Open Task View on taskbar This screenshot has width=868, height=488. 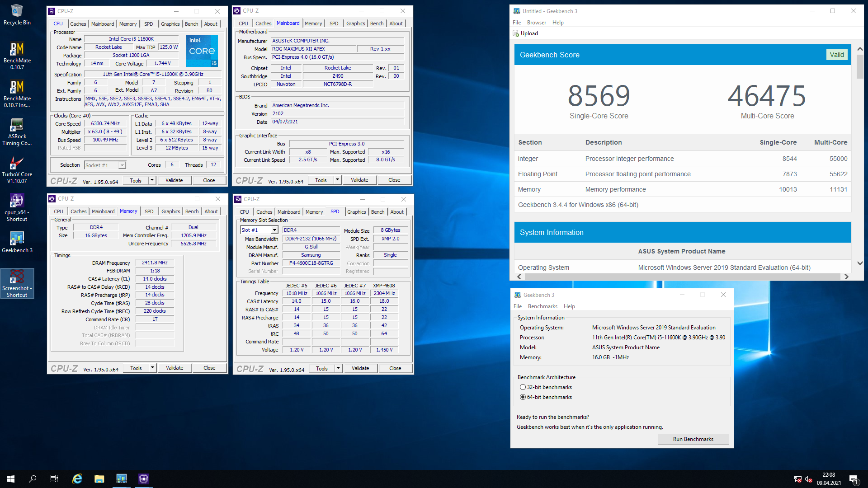point(54,479)
